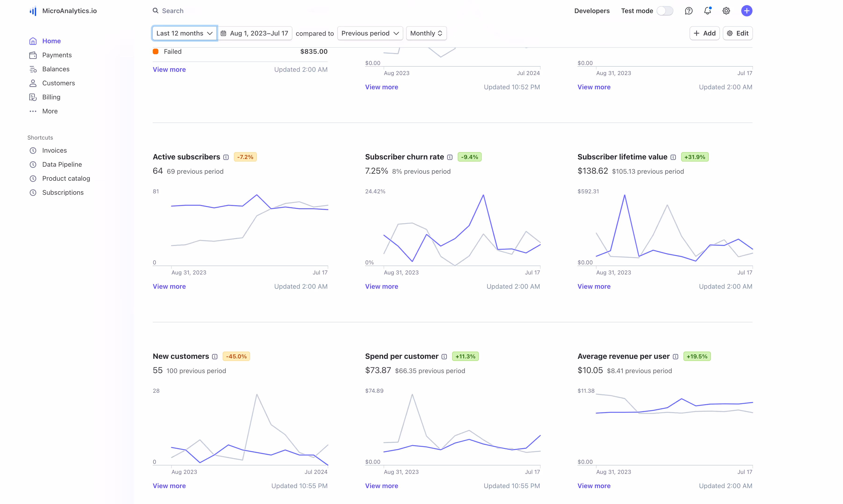Image resolution: width=843 pixels, height=504 pixels.
Task: Open the Previous period dropdown
Action: pyautogui.click(x=370, y=33)
